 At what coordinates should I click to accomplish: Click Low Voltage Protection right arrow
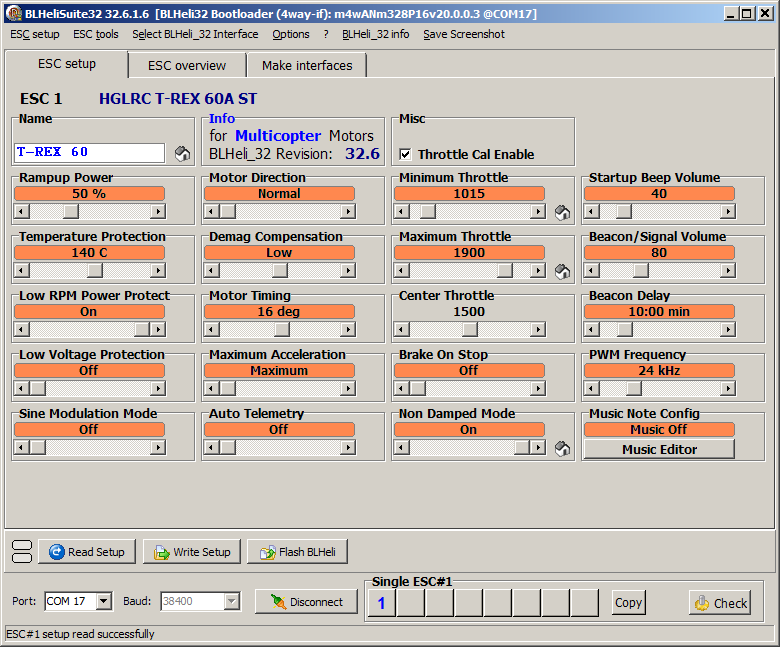158,388
